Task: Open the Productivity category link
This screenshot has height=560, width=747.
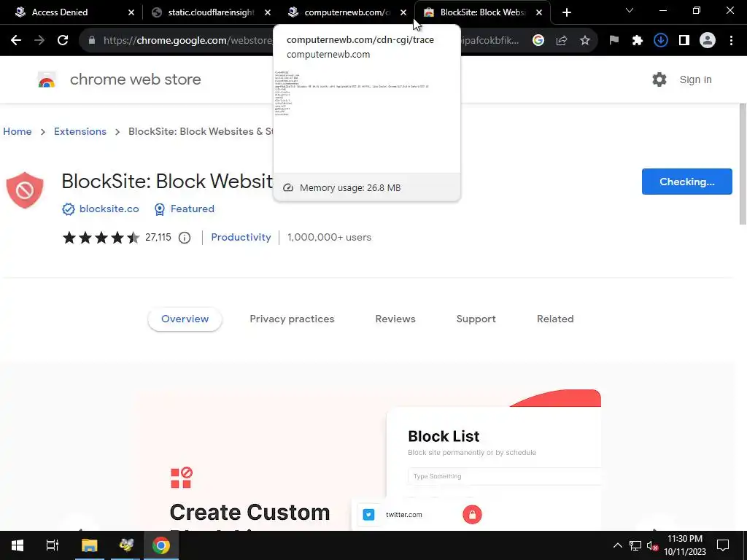Action: [x=241, y=238]
